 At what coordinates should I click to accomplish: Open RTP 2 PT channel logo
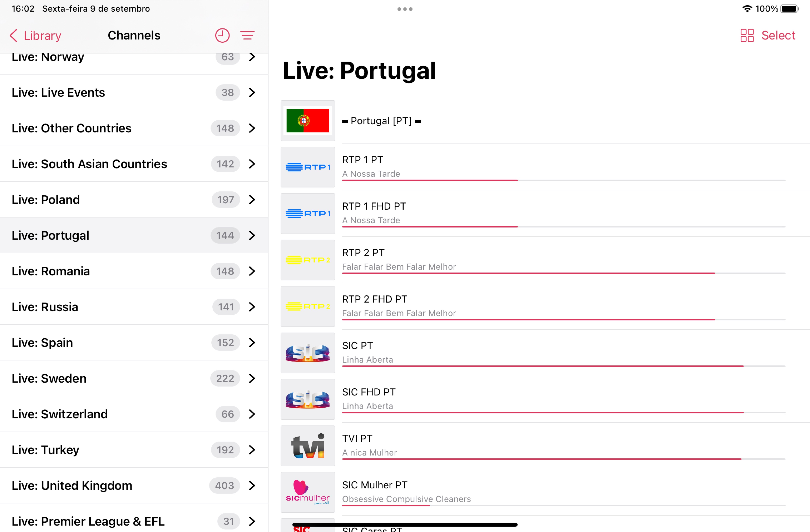pyautogui.click(x=307, y=260)
